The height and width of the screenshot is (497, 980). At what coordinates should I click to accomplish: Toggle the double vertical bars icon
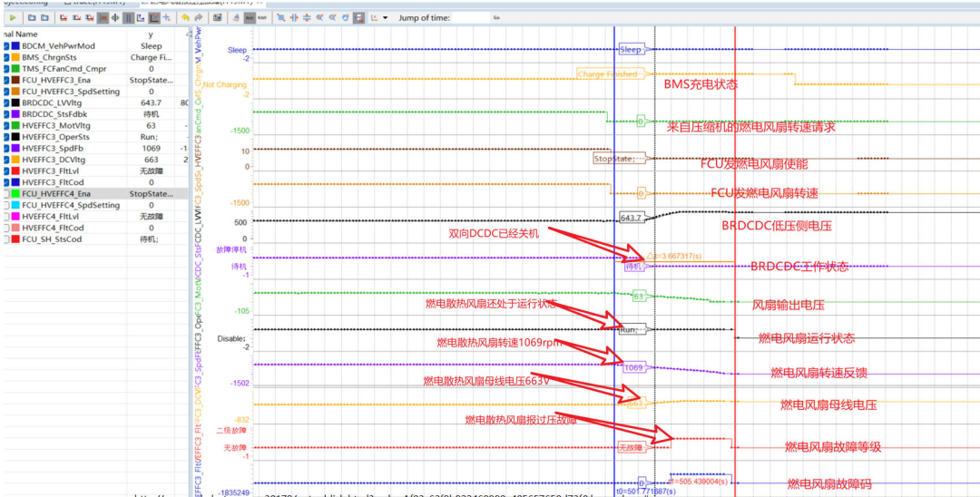pos(128,17)
